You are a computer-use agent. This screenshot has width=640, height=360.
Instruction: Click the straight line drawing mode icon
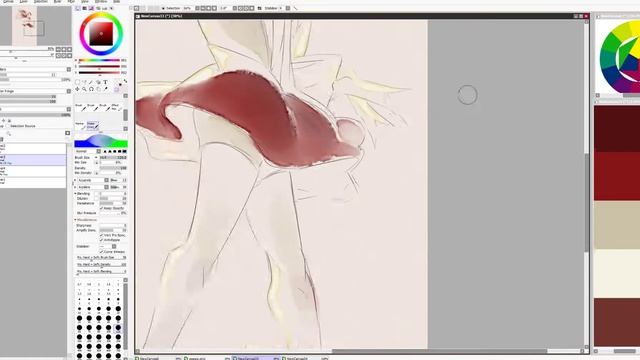coord(295,8)
